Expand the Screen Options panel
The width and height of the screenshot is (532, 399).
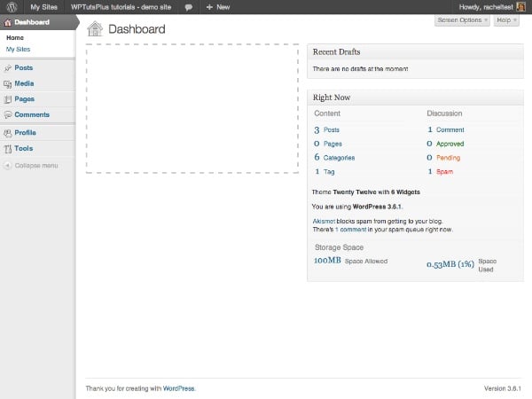(x=462, y=20)
